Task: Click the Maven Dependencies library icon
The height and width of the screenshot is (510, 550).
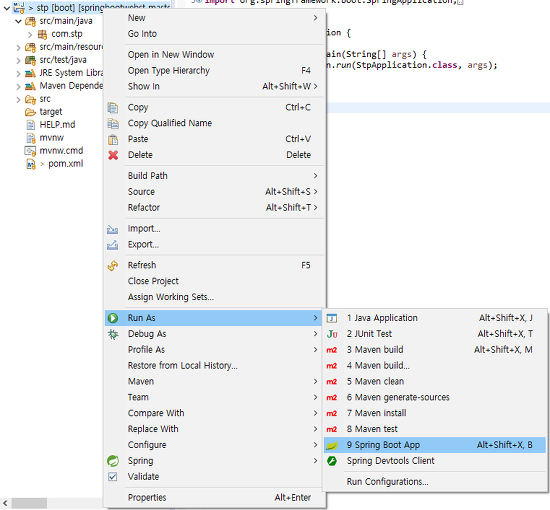Action: [x=31, y=86]
